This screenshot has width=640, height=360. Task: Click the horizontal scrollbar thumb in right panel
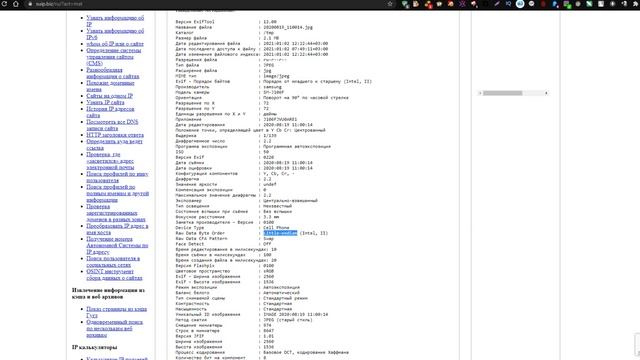(x=502, y=93)
